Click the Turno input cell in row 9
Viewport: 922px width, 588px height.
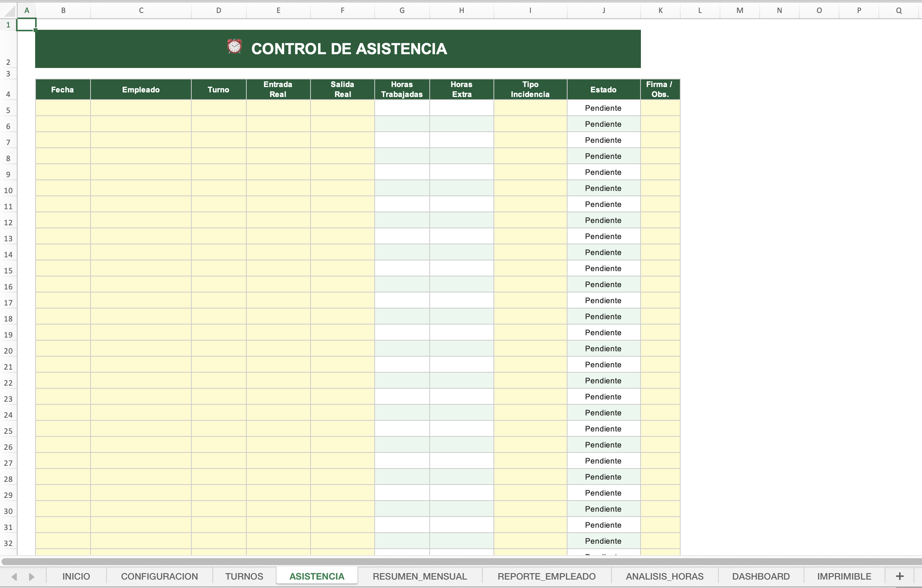(x=218, y=172)
